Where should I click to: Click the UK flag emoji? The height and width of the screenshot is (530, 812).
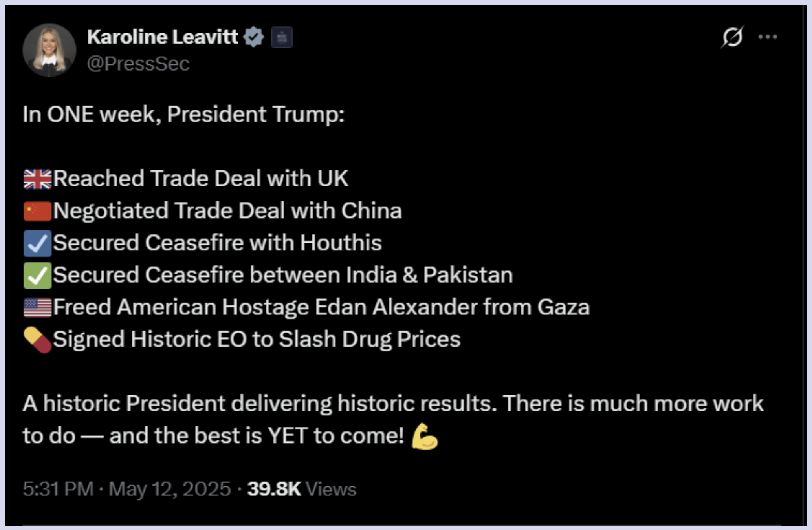tap(37, 179)
